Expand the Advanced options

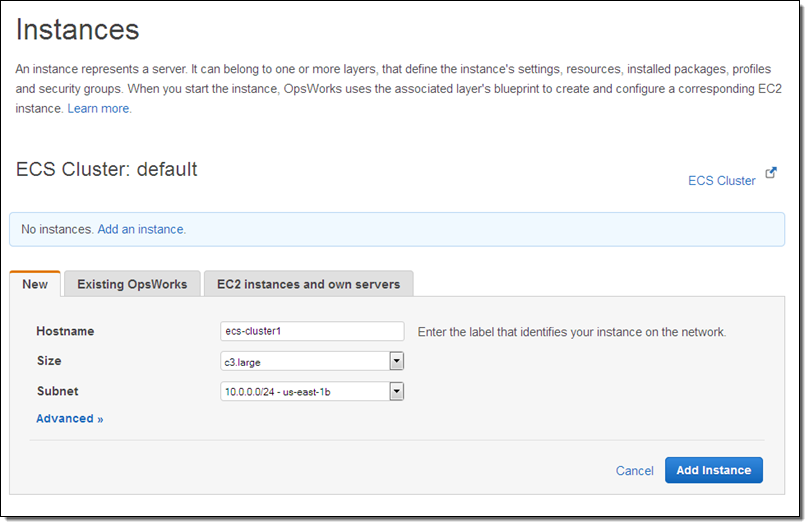click(69, 418)
